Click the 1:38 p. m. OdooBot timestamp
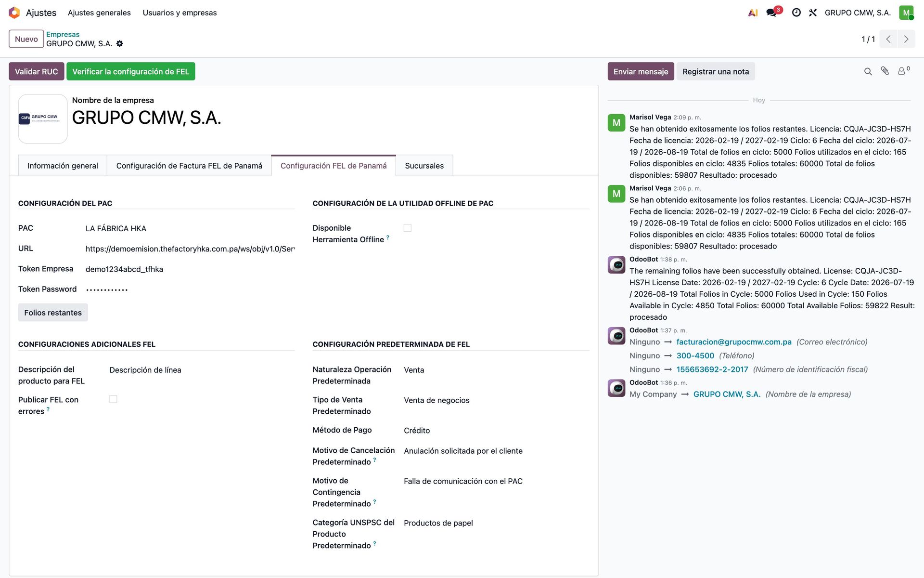The width and height of the screenshot is (924, 578). pos(674,260)
